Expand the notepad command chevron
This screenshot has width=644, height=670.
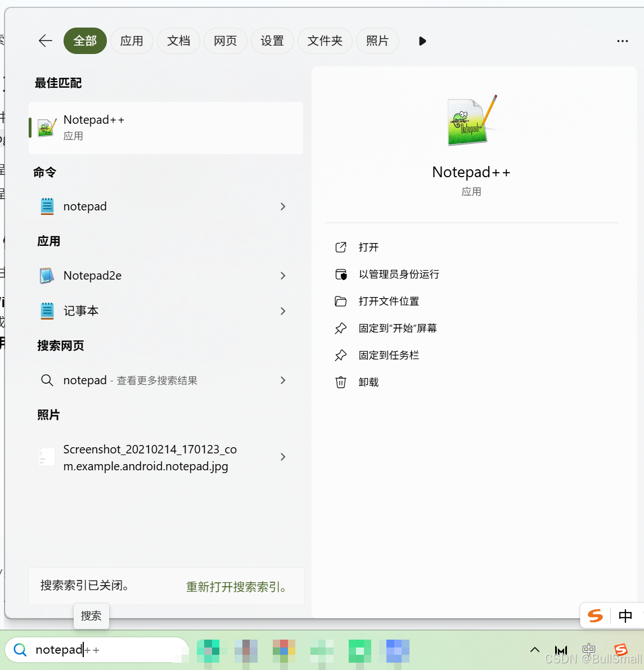[283, 206]
